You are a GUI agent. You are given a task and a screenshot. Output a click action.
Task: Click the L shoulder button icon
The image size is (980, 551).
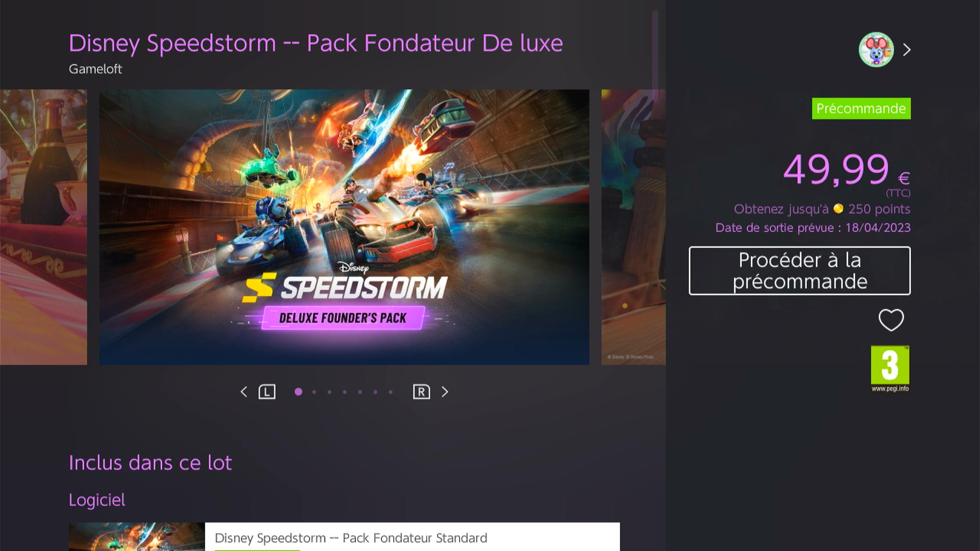point(266,392)
